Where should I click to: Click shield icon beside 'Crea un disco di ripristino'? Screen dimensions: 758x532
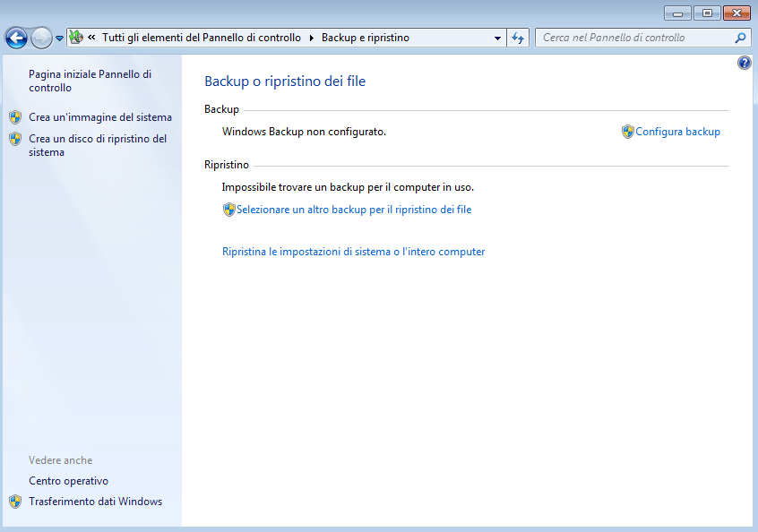(x=15, y=139)
